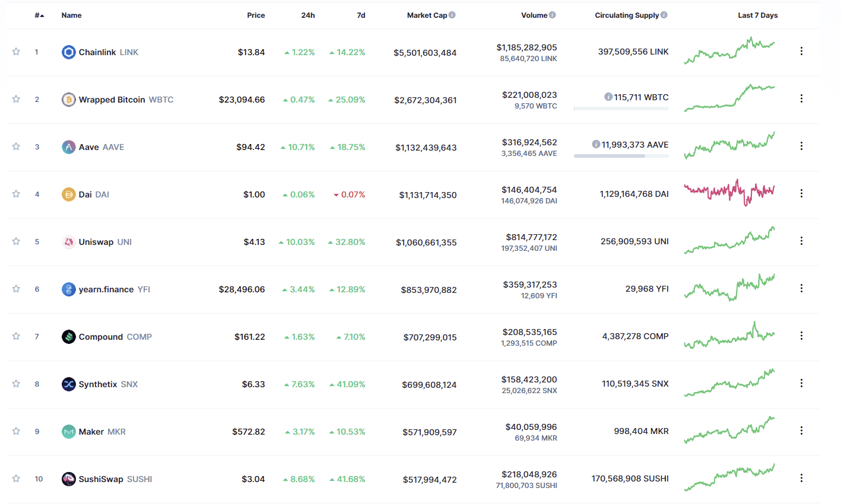
Task: Show Market Cap info tooltip icon
Action: [452, 15]
